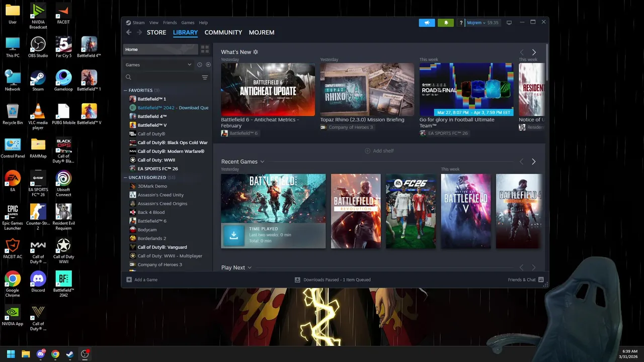Go to the COMMUNITY tab
Screen dimensions: 644x362
223,32
